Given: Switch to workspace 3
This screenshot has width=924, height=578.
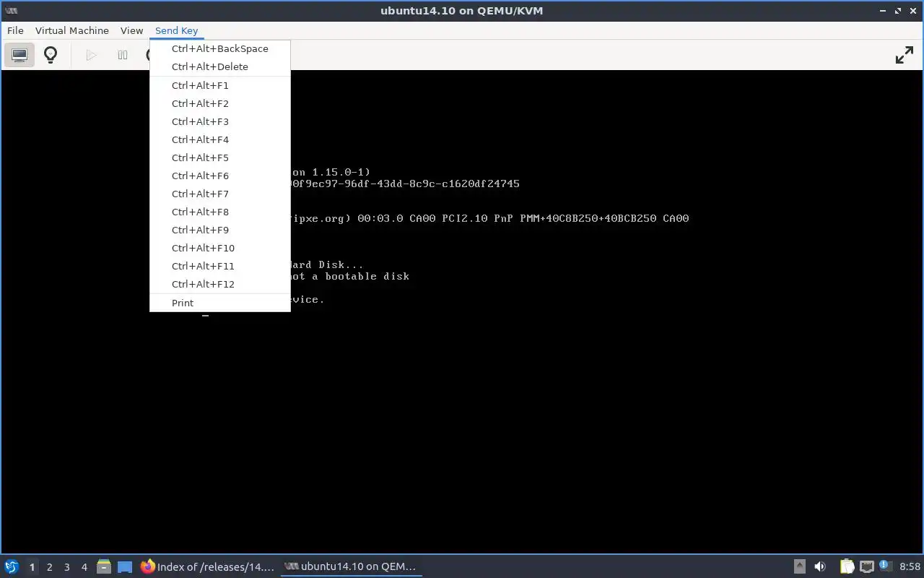Looking at the screenshot, I should (66, 567).
